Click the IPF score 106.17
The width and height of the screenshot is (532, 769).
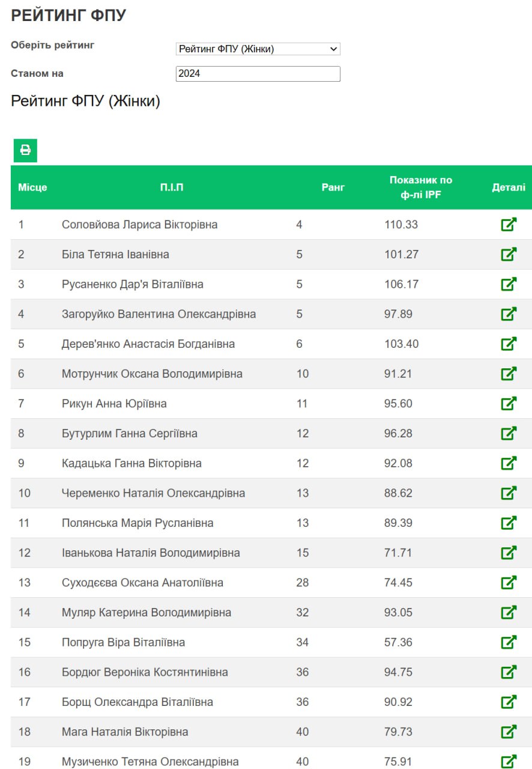point(401,284)
